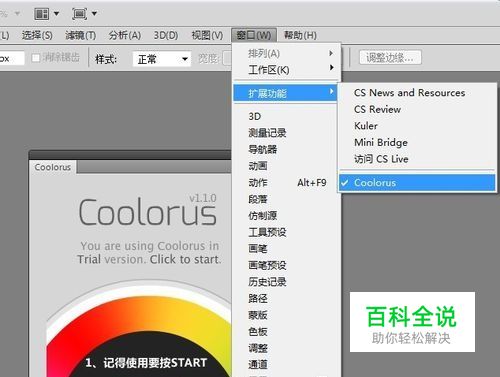
Task: Select the Coolorus panel tab
Action: (x=53, y=167)
